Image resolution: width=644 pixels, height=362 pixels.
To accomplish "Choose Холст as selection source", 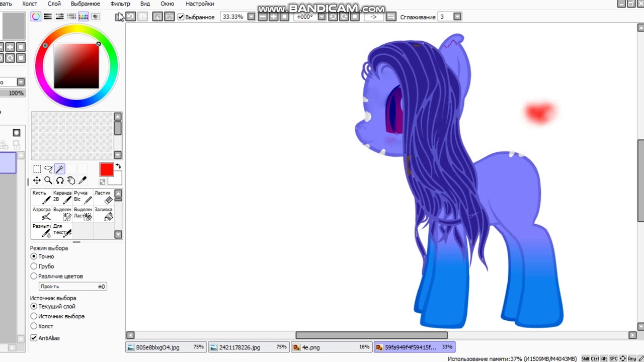I will tap(34, 326).
